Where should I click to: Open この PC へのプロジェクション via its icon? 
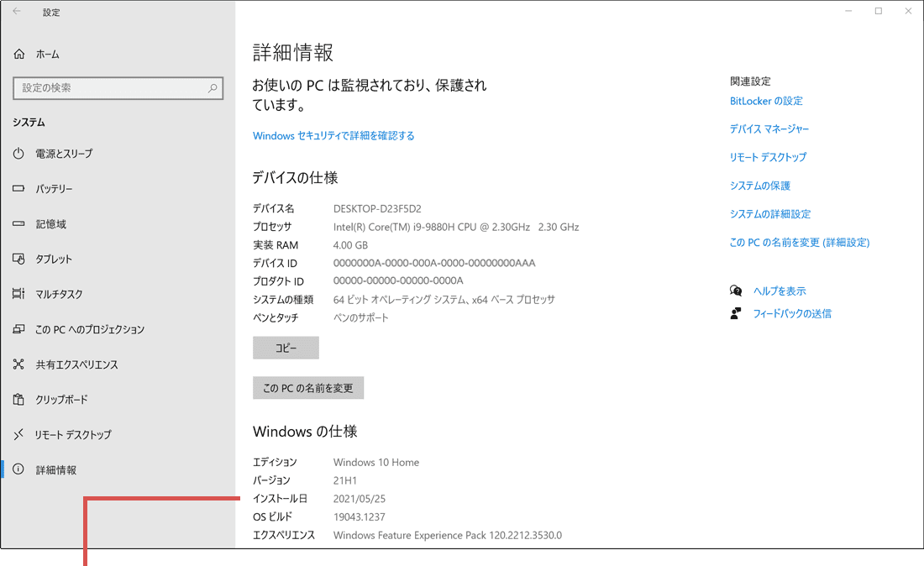point(18,329)
